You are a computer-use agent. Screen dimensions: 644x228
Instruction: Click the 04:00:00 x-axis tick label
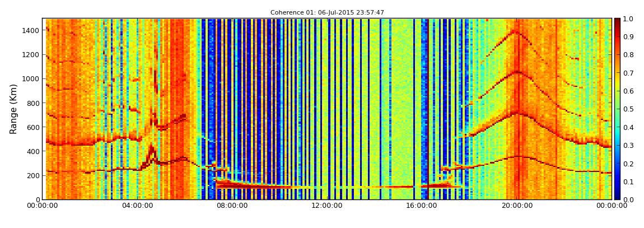136,206
